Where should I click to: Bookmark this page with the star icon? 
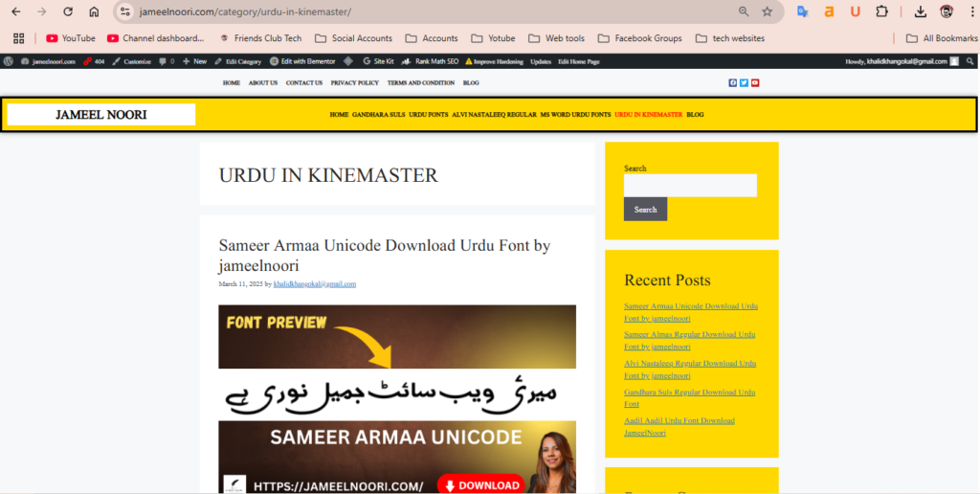click(x=767, y=11)
